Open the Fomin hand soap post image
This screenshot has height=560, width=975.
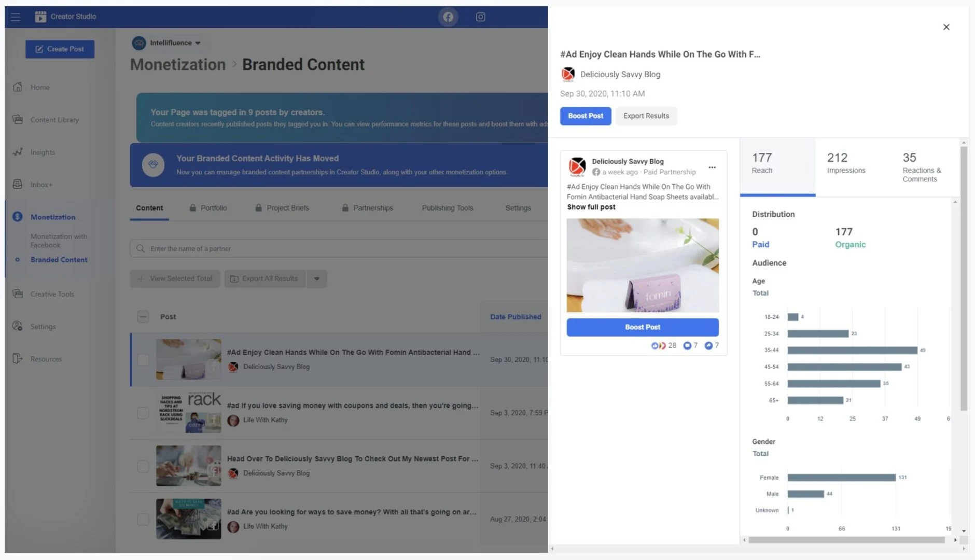643,265
